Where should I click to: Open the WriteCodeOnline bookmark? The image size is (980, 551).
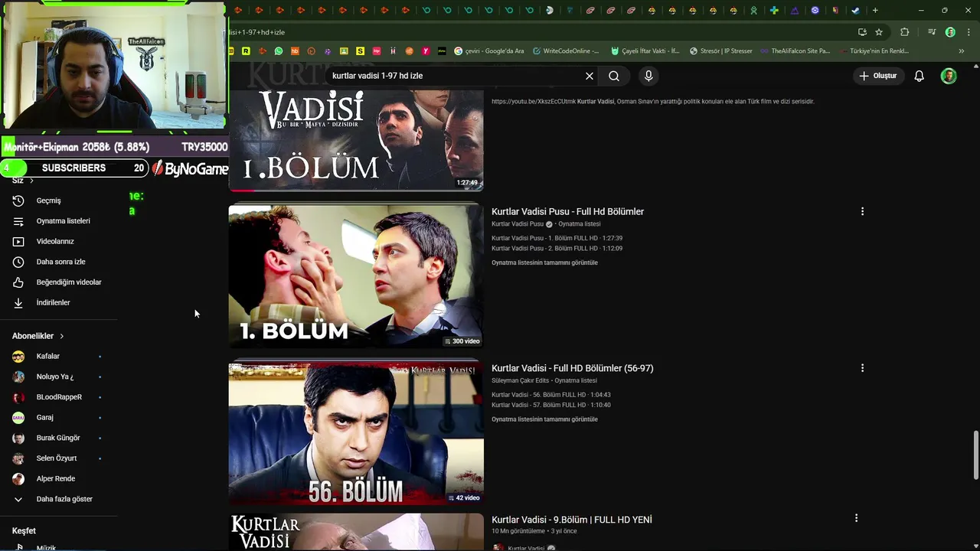566,51
